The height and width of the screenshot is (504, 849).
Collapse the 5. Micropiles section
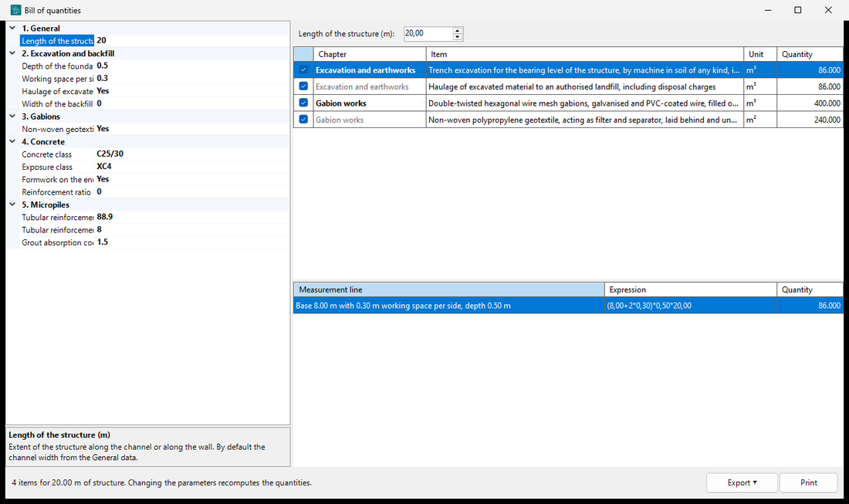click(12, 204)
